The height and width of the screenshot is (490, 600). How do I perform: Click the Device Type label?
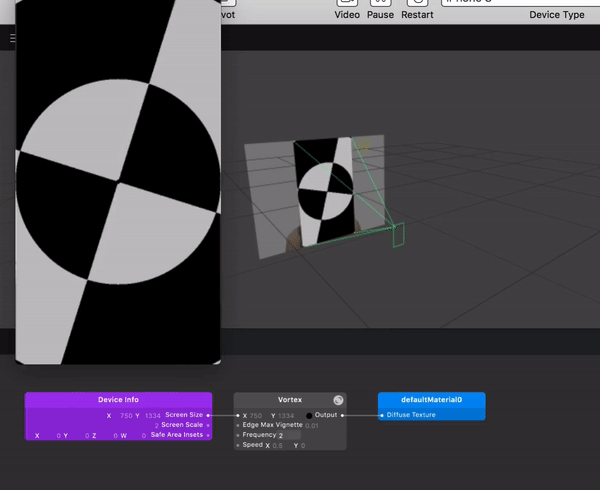click(x=557, y=15)
